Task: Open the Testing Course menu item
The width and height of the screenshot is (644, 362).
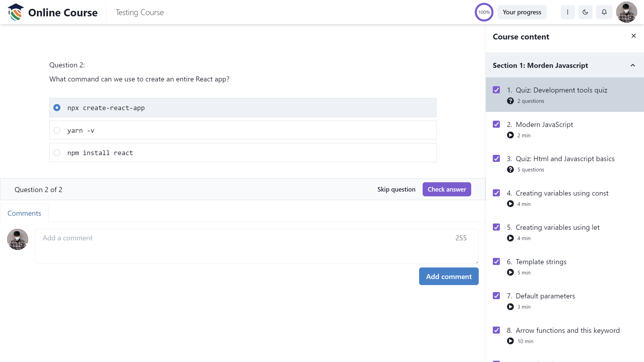Action: [140, 12]
